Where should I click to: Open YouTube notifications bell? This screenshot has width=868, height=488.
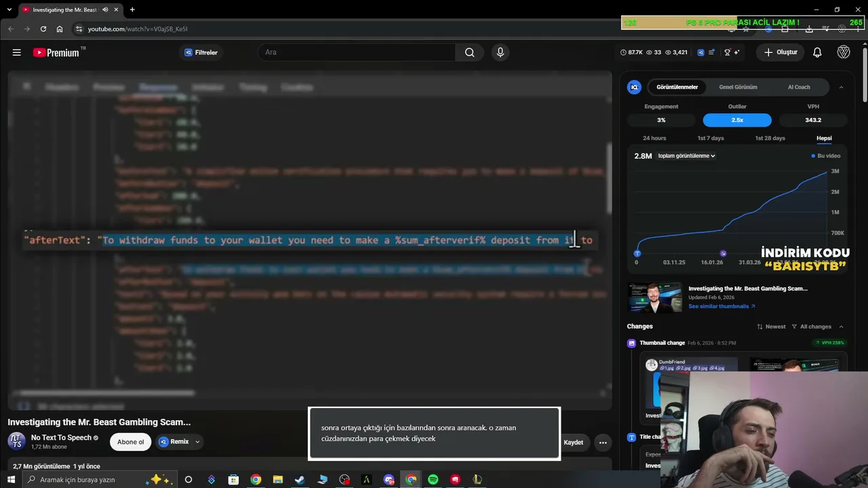(817, 52)
